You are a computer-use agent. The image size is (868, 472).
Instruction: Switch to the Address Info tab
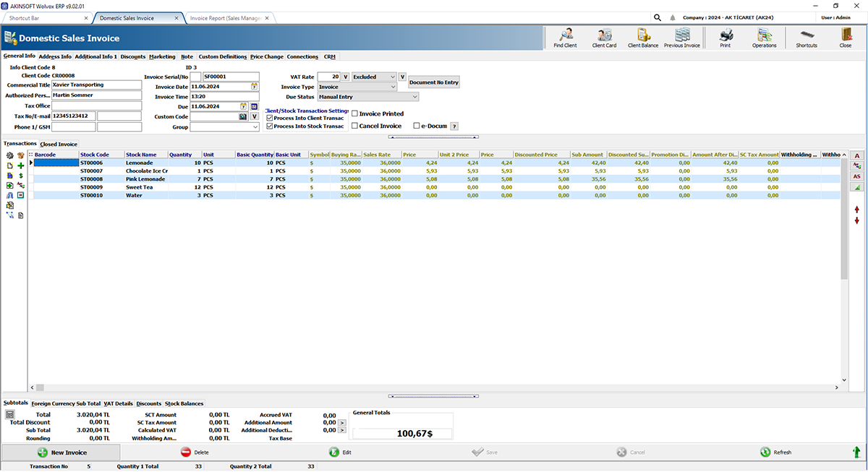pyautogui.click(x=55, y=56)
